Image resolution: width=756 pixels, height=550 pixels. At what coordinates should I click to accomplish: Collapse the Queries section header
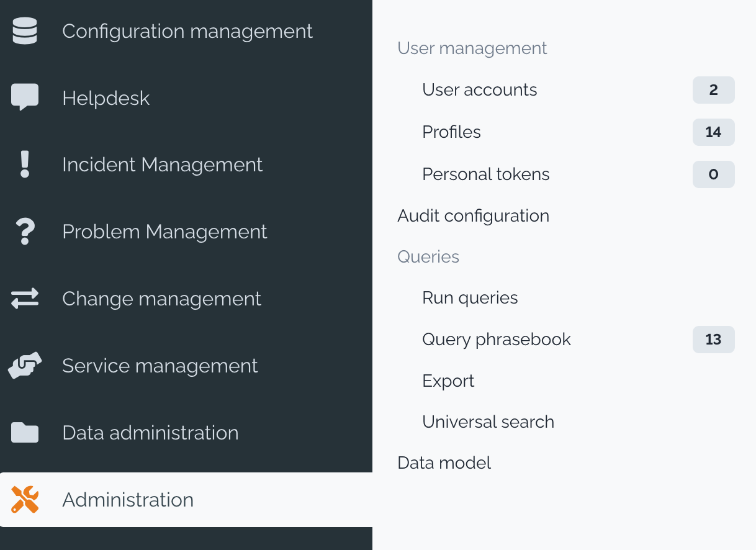428,256
